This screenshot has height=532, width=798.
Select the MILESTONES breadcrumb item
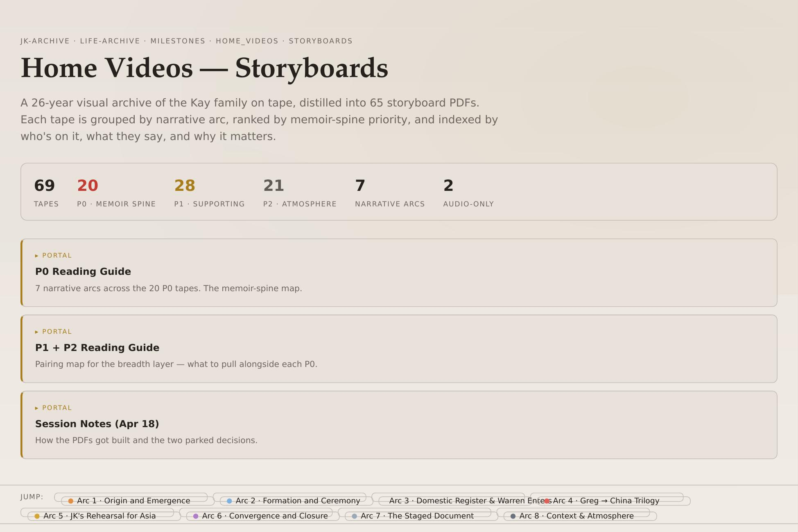tap(177, 41)
